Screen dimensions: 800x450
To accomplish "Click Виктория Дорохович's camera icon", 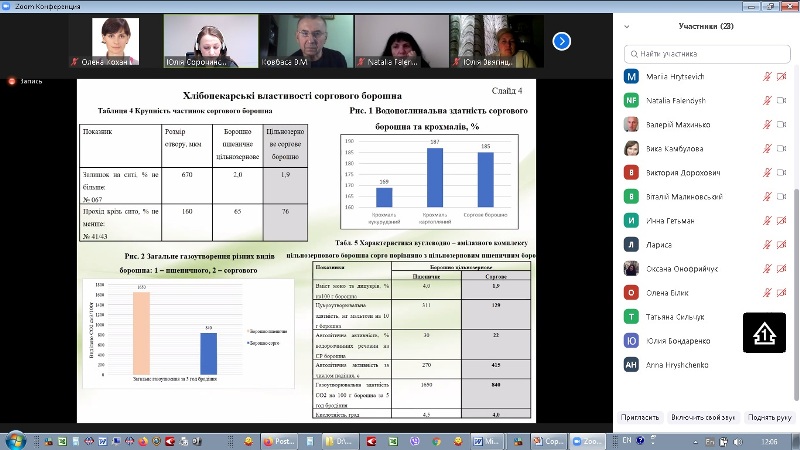I will 781,172.
